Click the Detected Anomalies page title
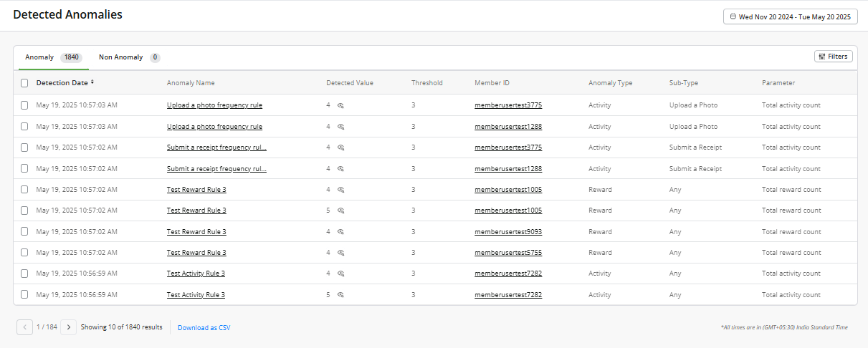 click(x=68, y=14)
